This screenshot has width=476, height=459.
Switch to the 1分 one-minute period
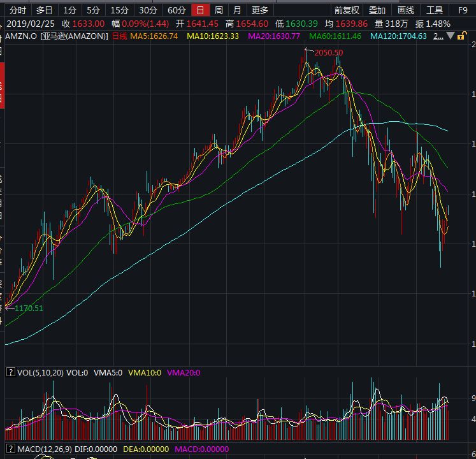(69, 10)
